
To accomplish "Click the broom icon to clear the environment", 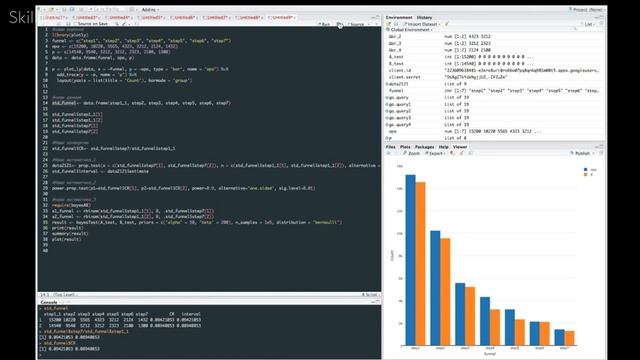I will [447, 24].
